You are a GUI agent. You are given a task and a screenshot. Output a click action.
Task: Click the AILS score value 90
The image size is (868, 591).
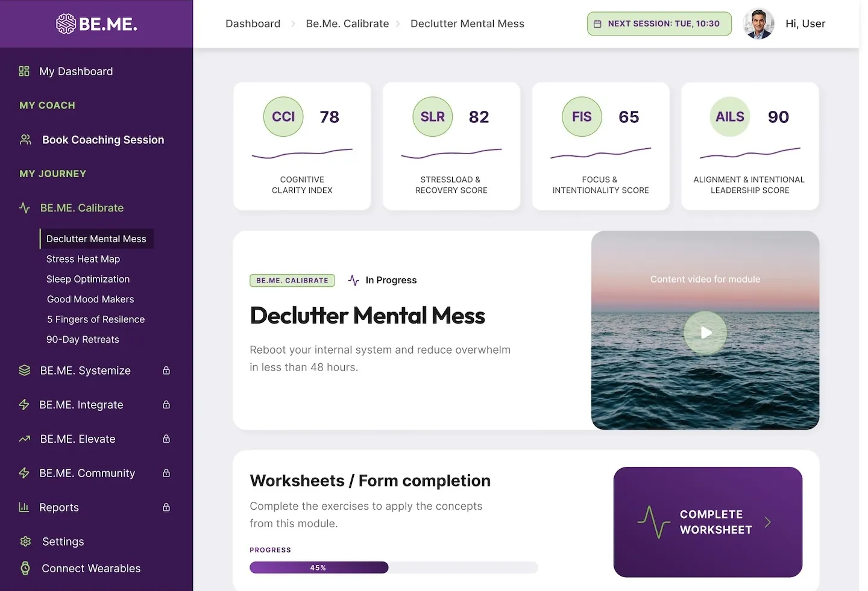pos(778,117)
